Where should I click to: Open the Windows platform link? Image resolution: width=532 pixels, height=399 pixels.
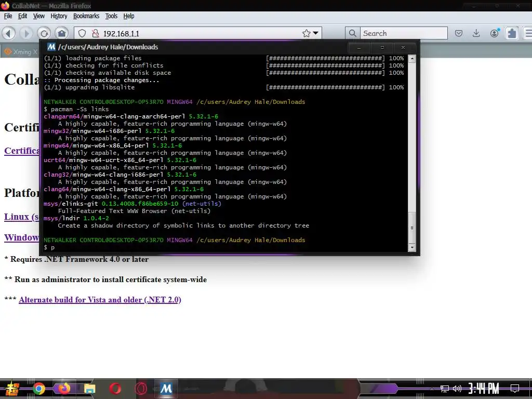22,237
